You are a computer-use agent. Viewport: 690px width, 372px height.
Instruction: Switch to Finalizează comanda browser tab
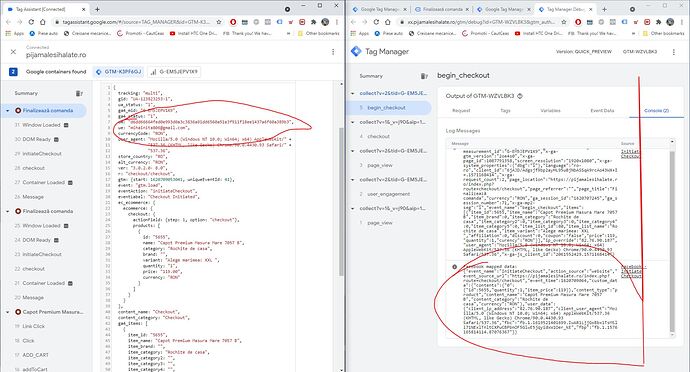tap(442, 9)
